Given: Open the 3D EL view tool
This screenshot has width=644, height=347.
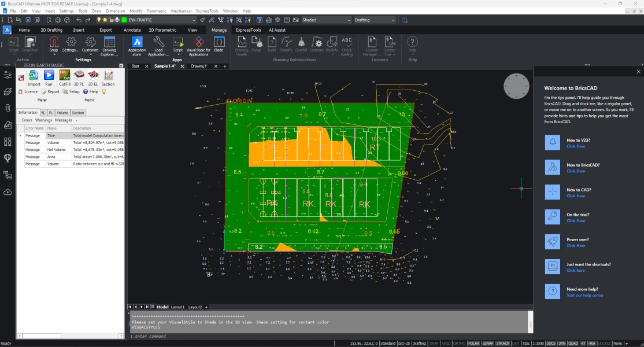Looking at the screenshot, I should point(93,77).
